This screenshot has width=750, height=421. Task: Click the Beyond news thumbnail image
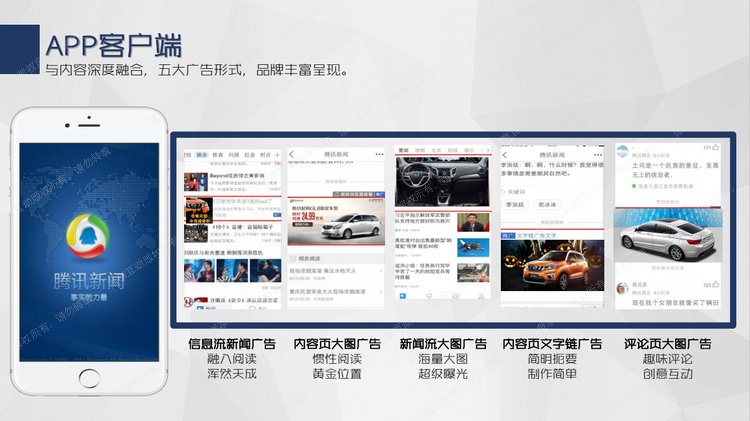196,182
